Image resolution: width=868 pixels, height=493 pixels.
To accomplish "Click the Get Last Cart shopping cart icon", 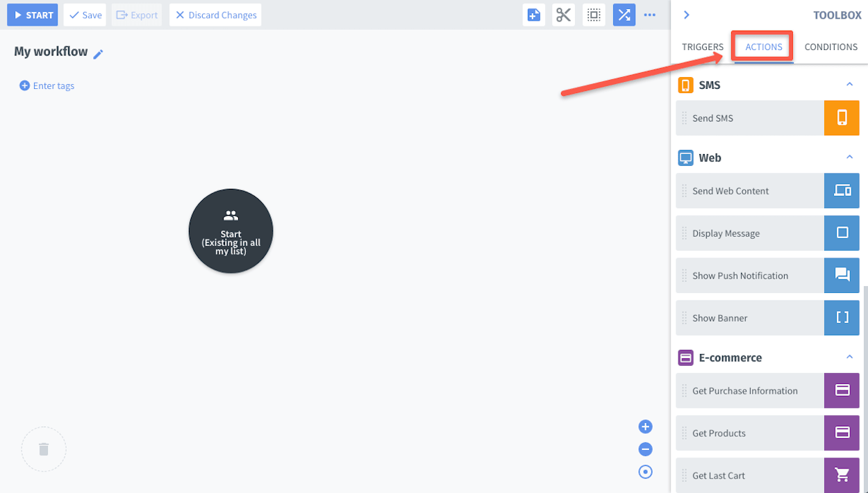I will [842, 475].
